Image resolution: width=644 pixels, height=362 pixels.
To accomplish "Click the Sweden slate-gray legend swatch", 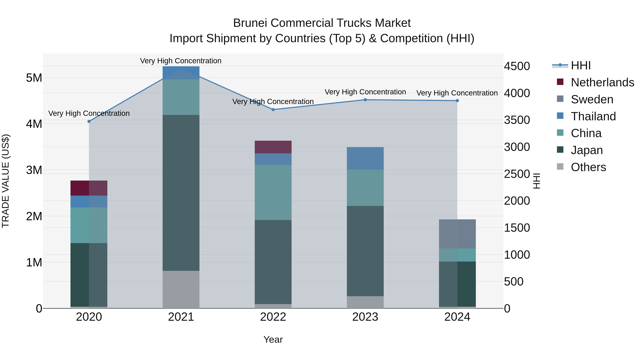I will 560,99.
